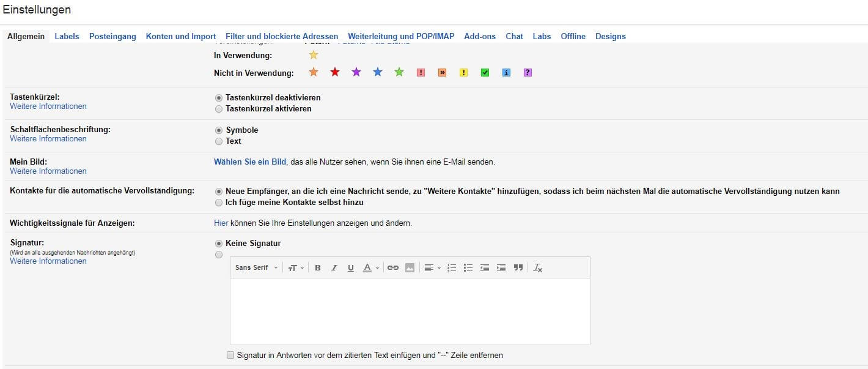Viewport: 868px width, 369px height.
Task: Choose Text for button labels
Action: [x=219, y=141]
